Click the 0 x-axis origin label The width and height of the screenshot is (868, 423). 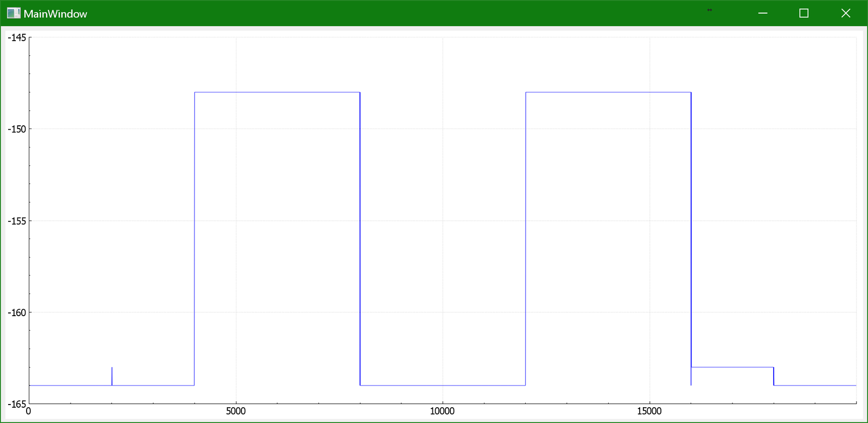tap(29, 411)
